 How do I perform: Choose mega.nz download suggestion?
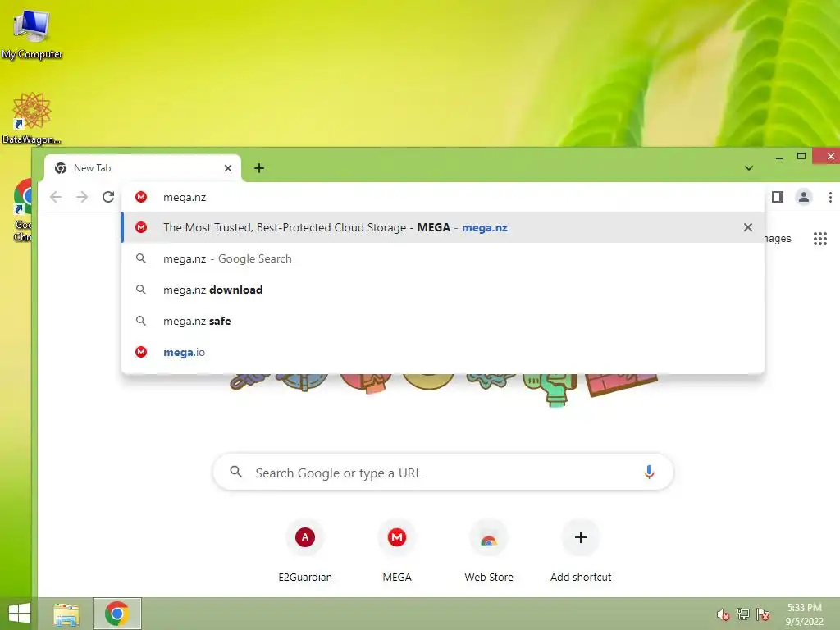point(443,290)
